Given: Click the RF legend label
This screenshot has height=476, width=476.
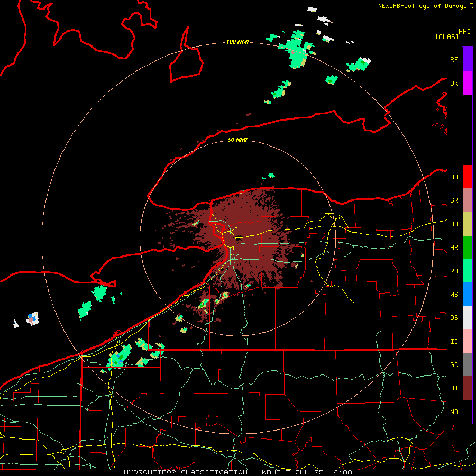Looking at the screenshot, I should click(x=454, y=59).
